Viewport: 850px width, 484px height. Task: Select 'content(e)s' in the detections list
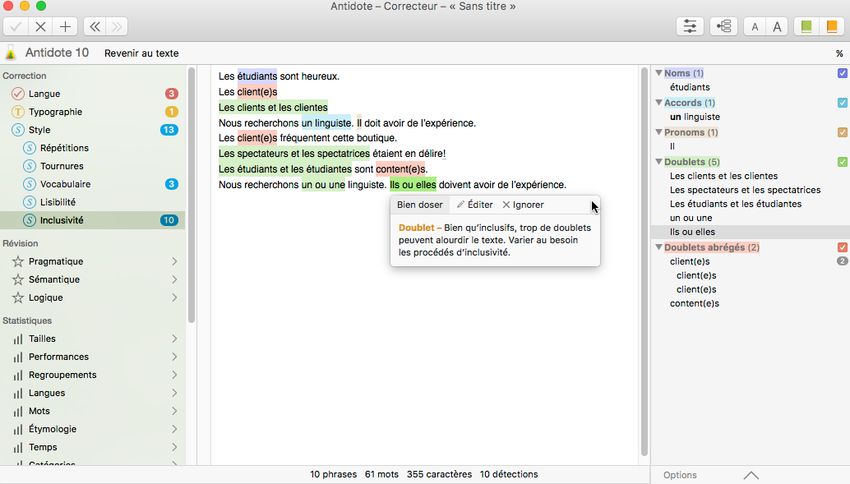pos(694,304)
